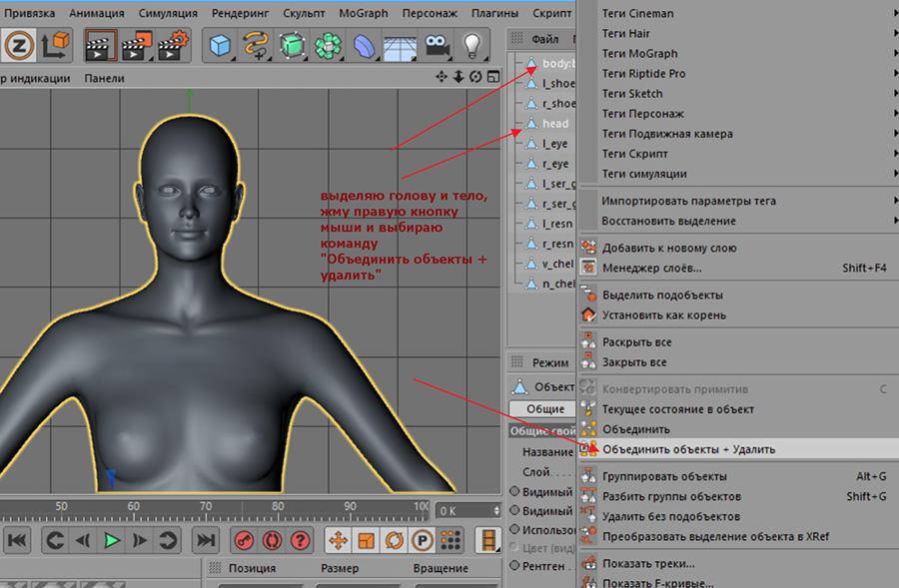Click the MoGraph array (green cluster) icon

329,46
